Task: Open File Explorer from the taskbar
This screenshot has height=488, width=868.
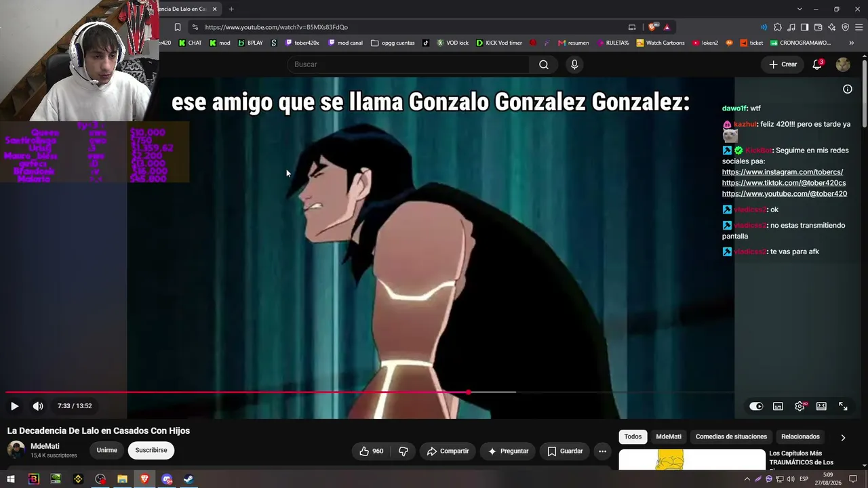Action: [x=122, y=479]
